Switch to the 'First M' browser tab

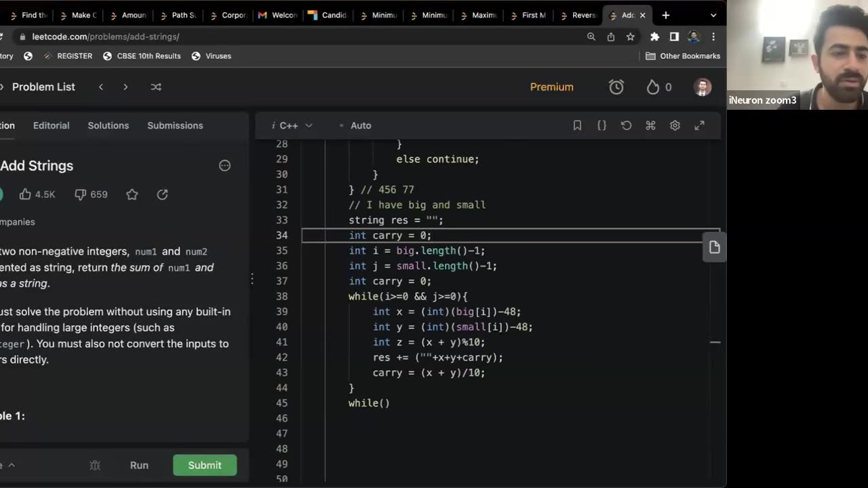click(528, 15)
